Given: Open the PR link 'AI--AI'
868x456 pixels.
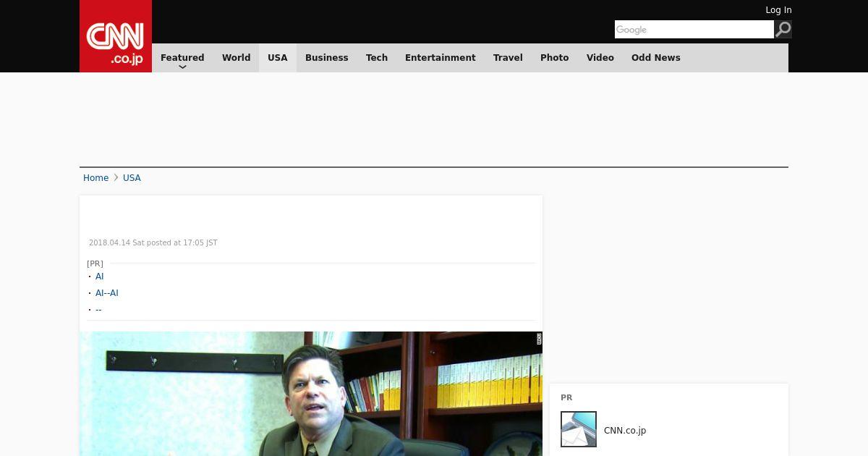Looking at the screenshot, I should click(107, 293).
